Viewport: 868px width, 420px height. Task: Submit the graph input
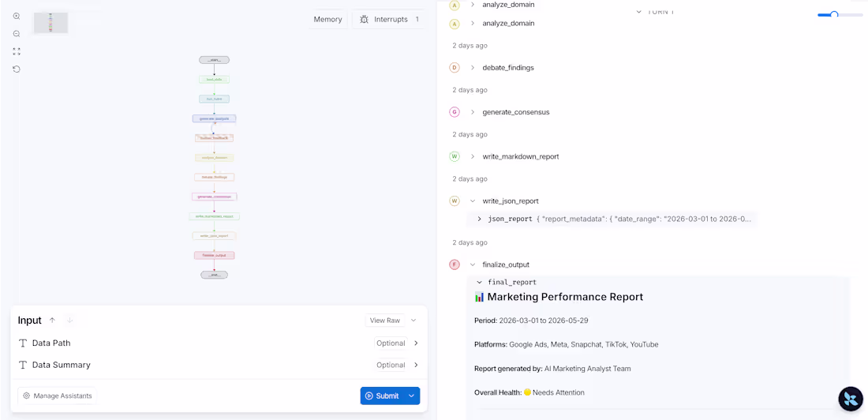click(x=381, y=396)
